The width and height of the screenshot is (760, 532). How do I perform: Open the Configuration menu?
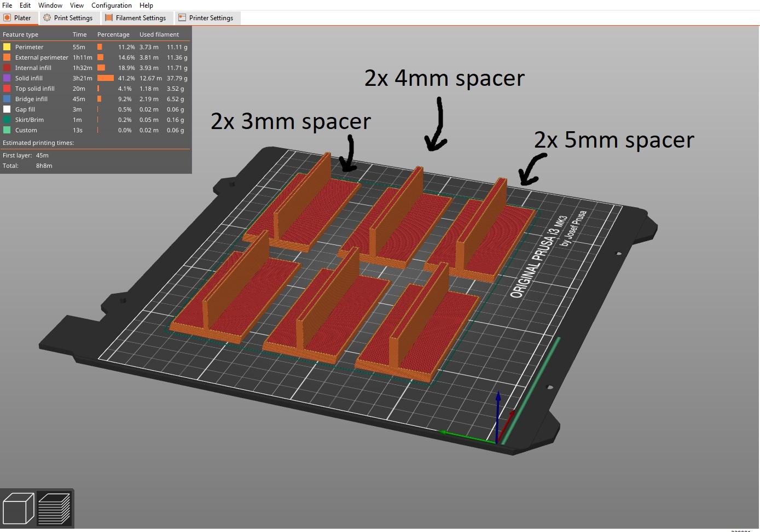pos(112,5)
